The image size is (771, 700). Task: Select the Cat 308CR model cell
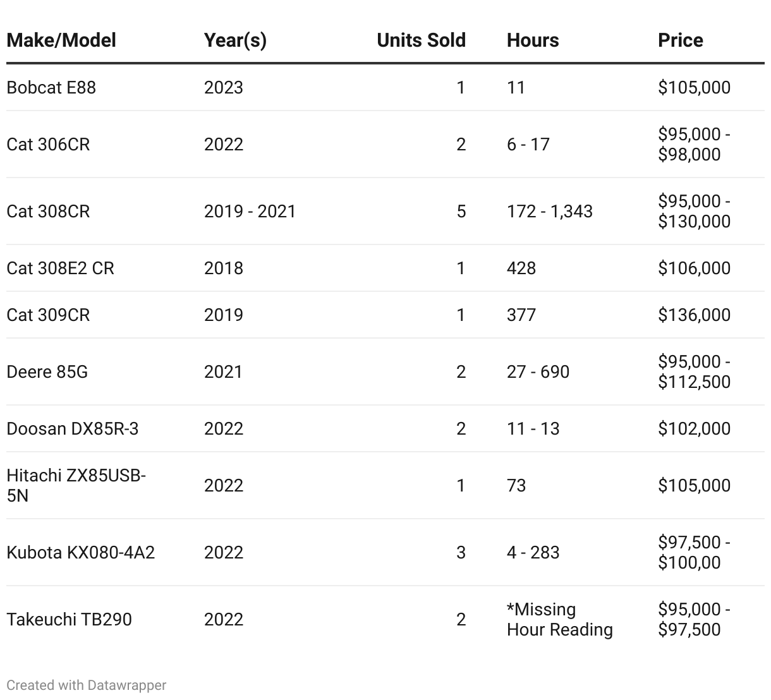point(48,211)
